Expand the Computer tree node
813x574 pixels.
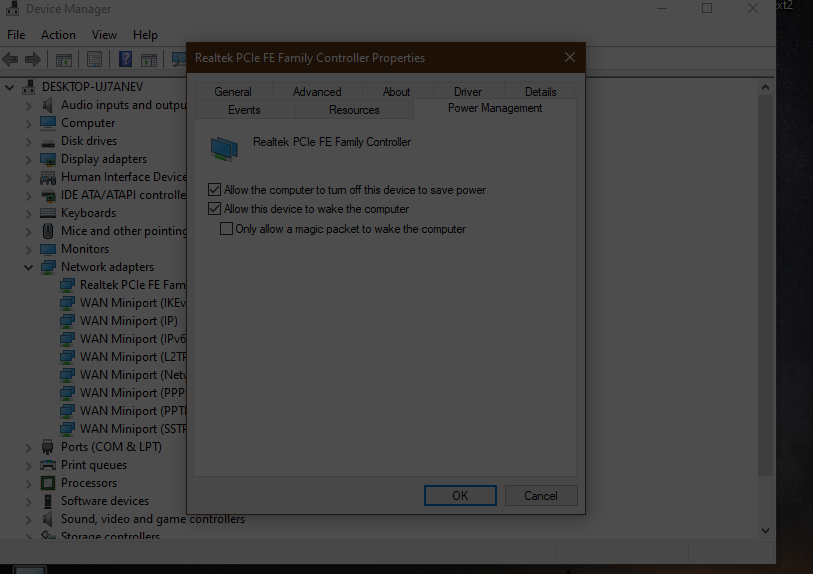pos(29,124)
